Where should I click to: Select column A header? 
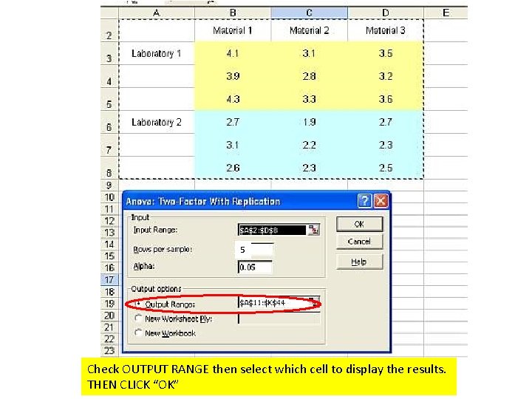tap(157, 13)
